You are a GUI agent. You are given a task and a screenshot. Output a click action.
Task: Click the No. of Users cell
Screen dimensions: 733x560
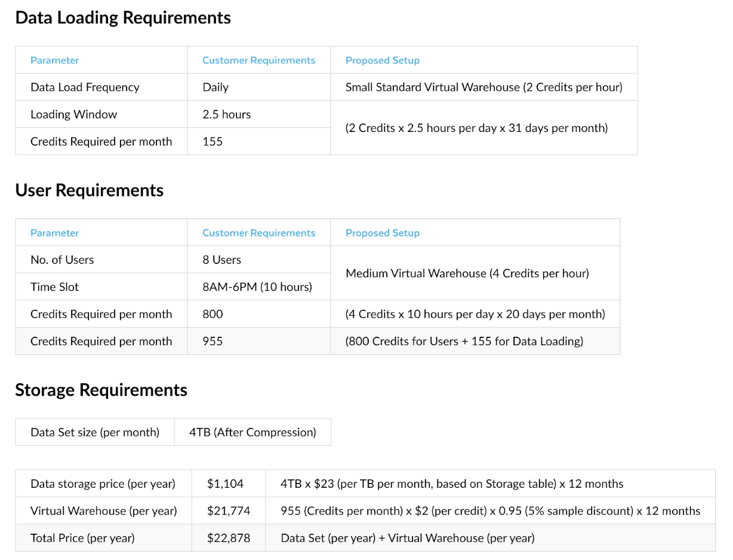pyautogui.click(x=62, y=260)
